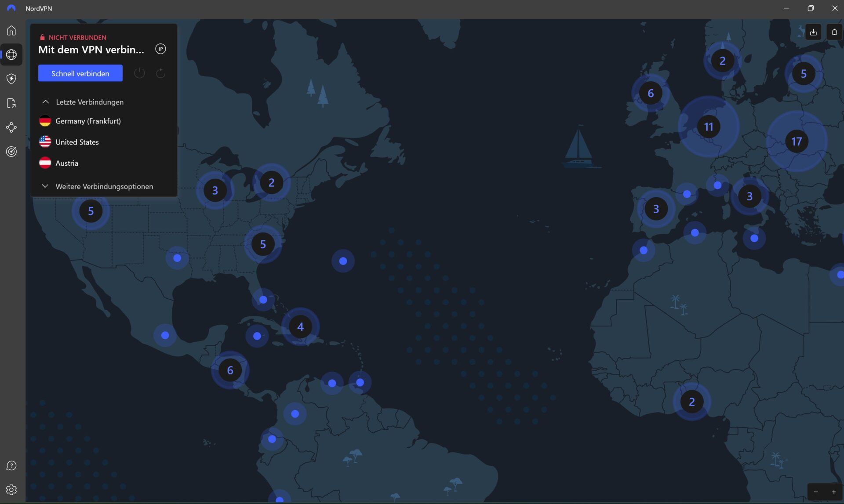
Task: Click the Austria flag icon
Action: pyautogui.click(x=45, y=163)
